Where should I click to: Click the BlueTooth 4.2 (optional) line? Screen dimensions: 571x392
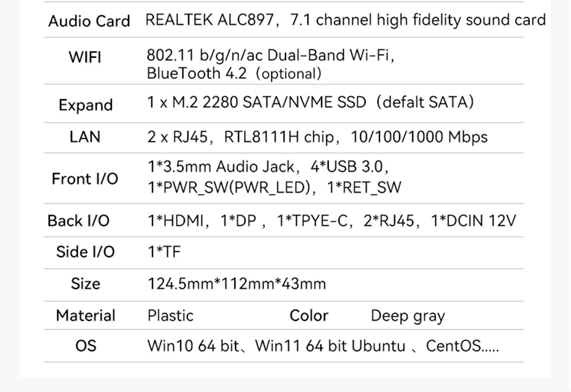(x=234, y=74)
